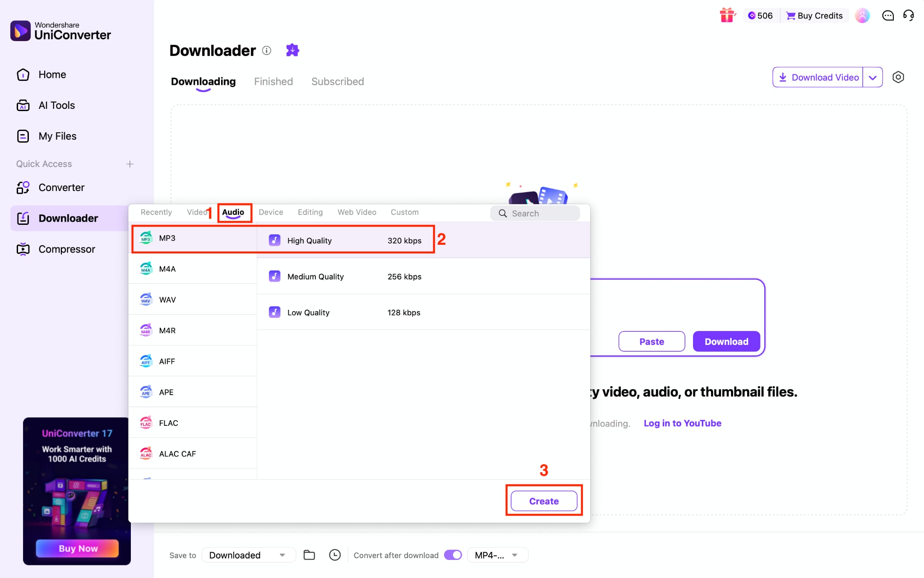Focus the format Search field
The image size is (924, 578).
coord(535,214)
